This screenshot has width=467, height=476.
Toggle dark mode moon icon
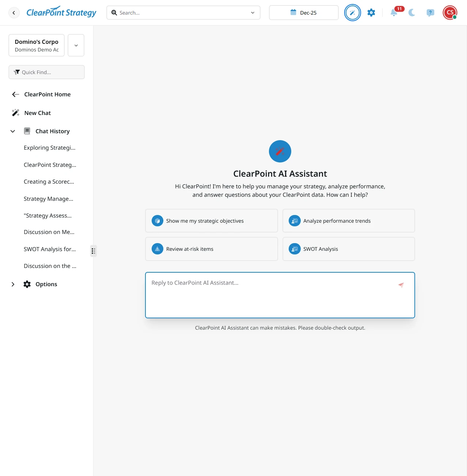coord(412,13)
